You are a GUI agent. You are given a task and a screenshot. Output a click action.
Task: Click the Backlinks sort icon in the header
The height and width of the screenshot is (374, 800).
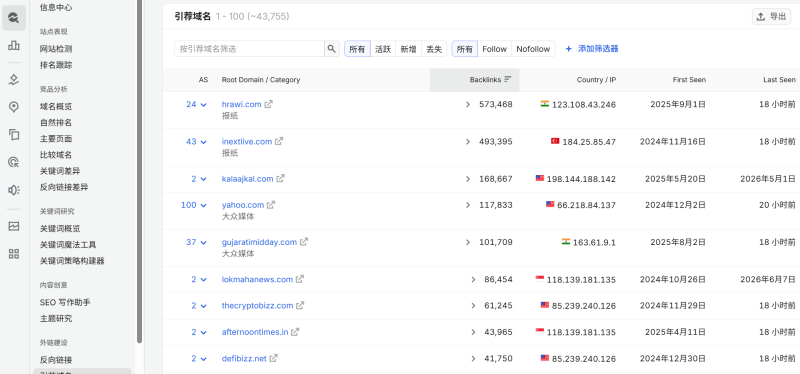508,80
